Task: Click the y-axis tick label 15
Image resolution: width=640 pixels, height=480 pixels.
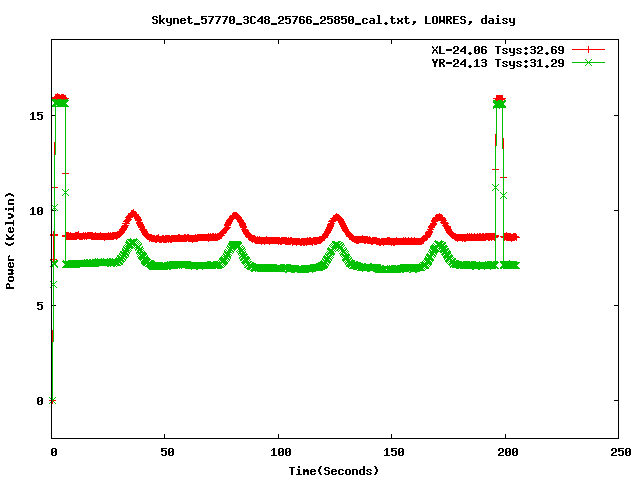Action: click(x=36, y=116)
